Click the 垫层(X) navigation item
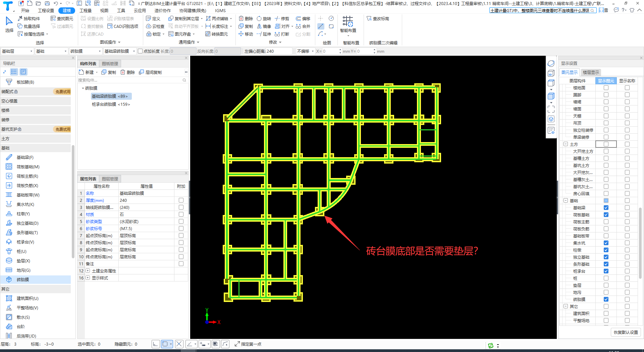Screen dimensions: 644x352 pos(23,261)
